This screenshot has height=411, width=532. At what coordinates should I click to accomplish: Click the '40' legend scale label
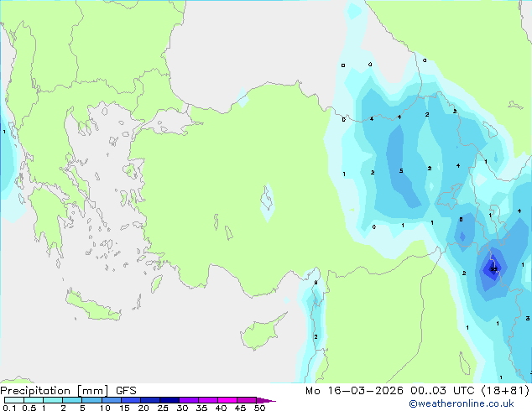pos(221,408)
